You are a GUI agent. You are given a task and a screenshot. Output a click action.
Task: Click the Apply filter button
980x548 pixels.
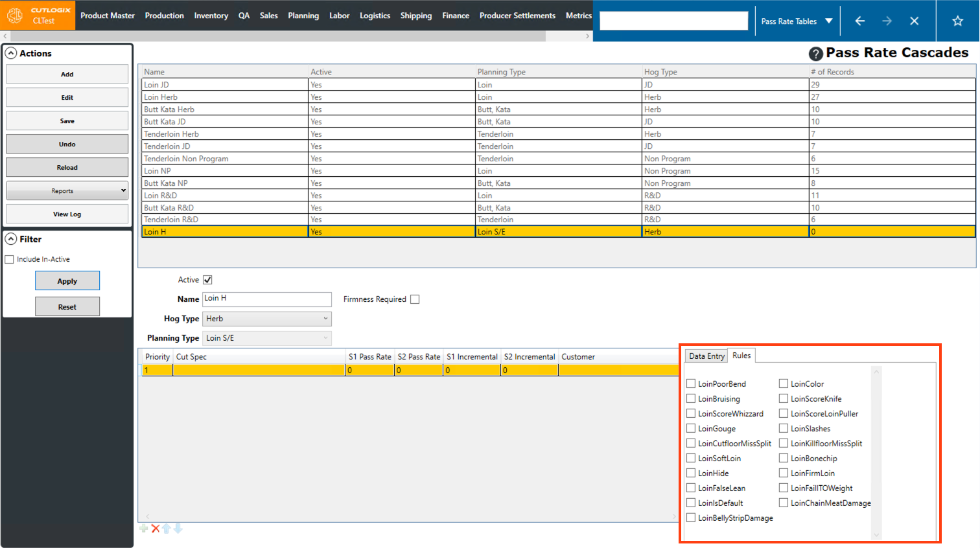(67, 281)
